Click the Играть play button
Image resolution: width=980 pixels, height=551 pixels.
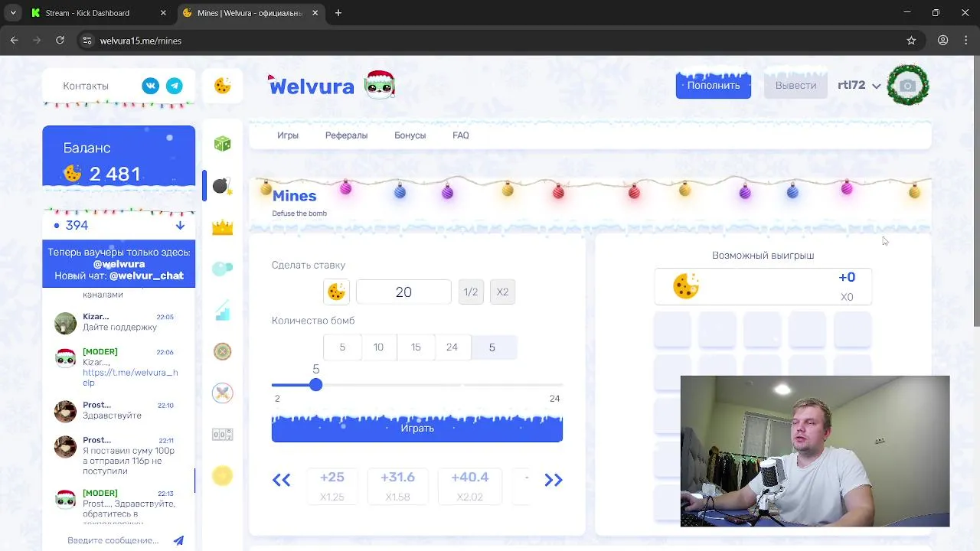[x=417, y=428]
